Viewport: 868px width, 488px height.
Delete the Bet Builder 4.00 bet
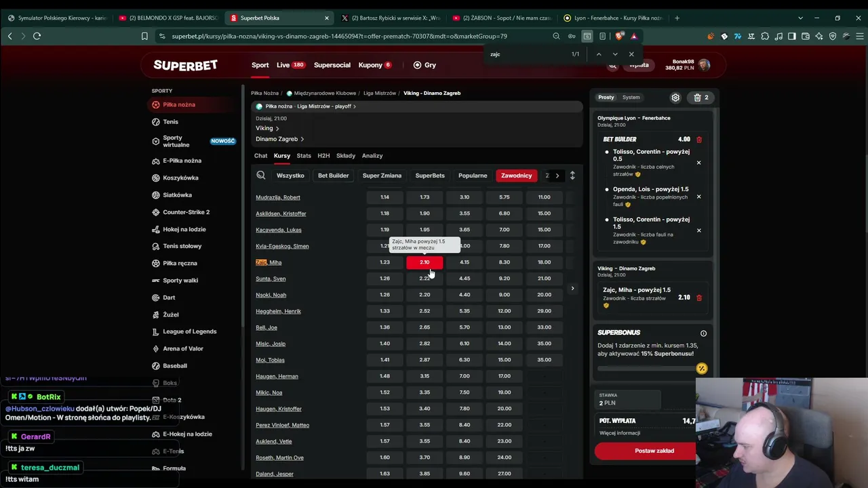[x=699, y=140]
